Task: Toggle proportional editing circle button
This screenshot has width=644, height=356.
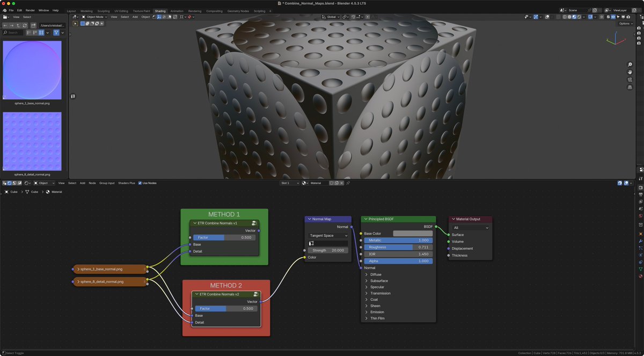Action: click(368, 17)
